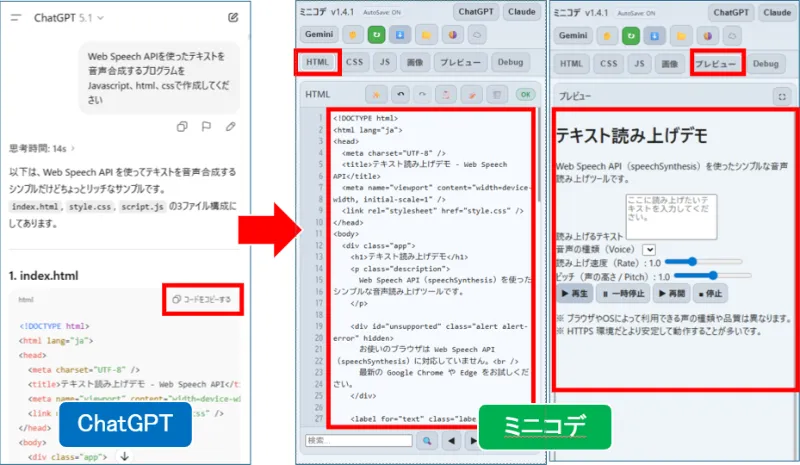The width and height of the screenshot is (800, 465).
Task: Select the プレビュー tab in right panel
Action: click(715, 64)
